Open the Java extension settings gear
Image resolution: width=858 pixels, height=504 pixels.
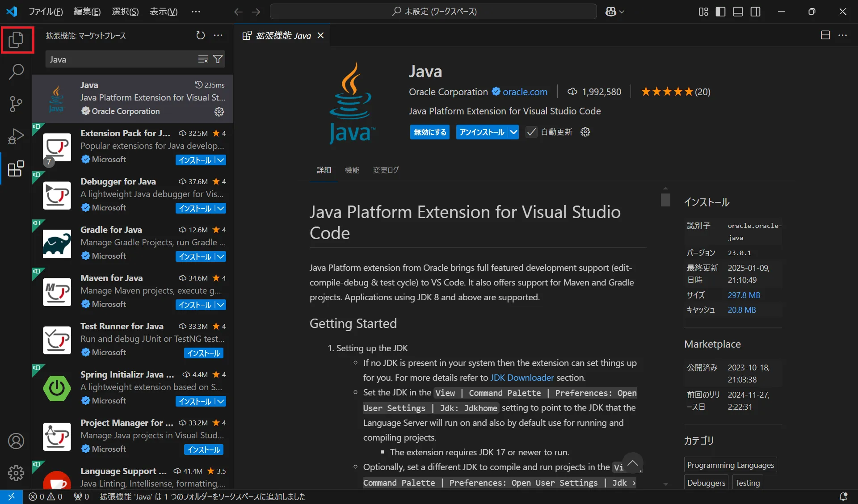[x=585, y=132]
